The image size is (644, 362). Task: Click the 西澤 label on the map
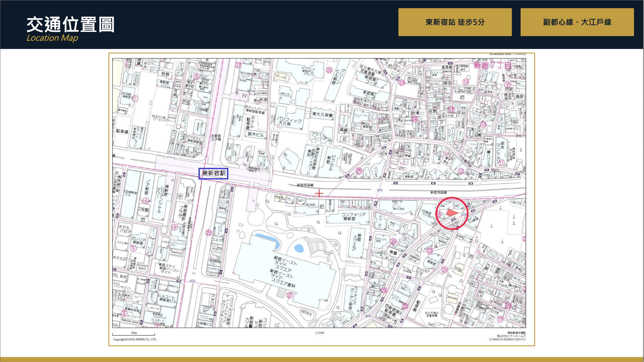coord(415,114)
